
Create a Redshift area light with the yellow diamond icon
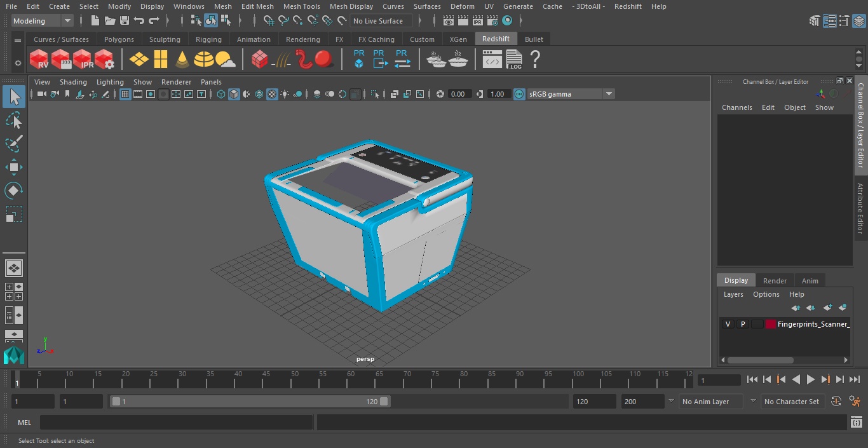pyautogui.click(x=139, y=60)
